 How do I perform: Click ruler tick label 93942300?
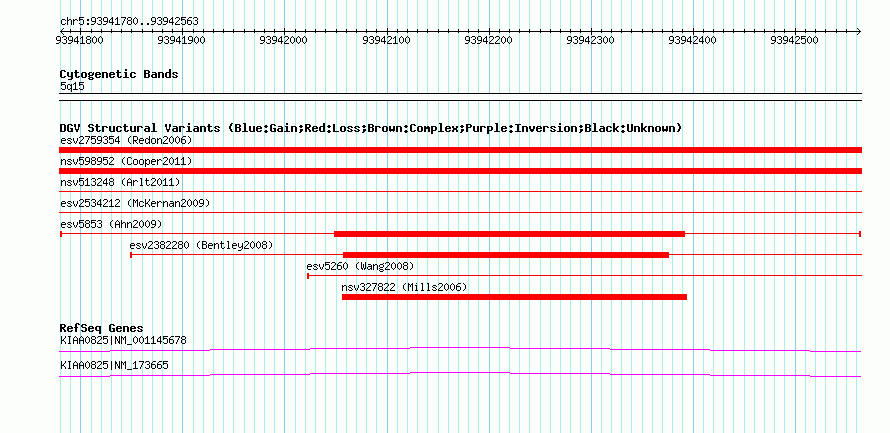tap(591, 40)
